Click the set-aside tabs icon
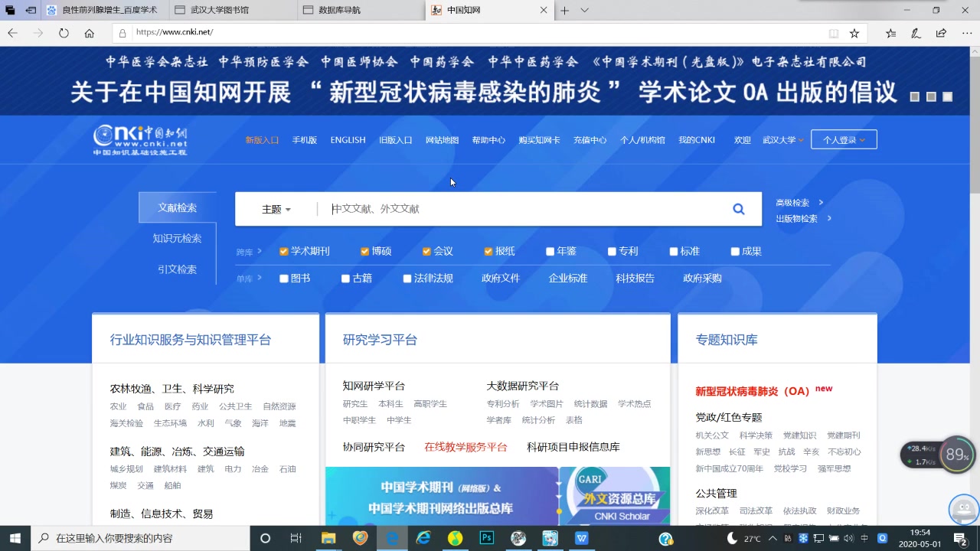 (31, 10)
